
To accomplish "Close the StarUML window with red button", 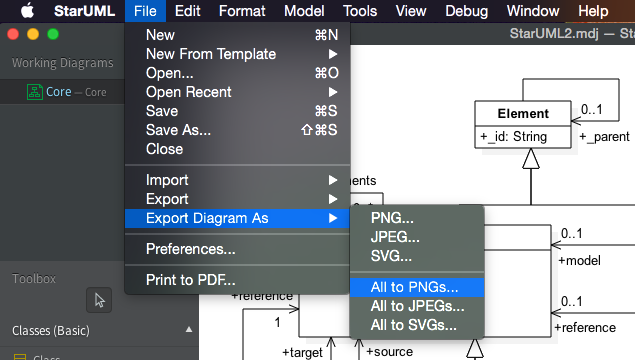I will point(13,34).
